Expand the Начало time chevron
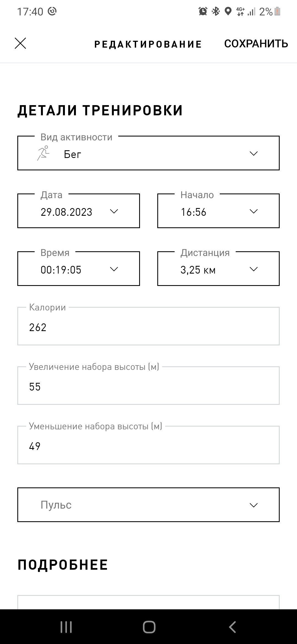The image size is (297, 644). pyautogui.click(x=253, y=211)
